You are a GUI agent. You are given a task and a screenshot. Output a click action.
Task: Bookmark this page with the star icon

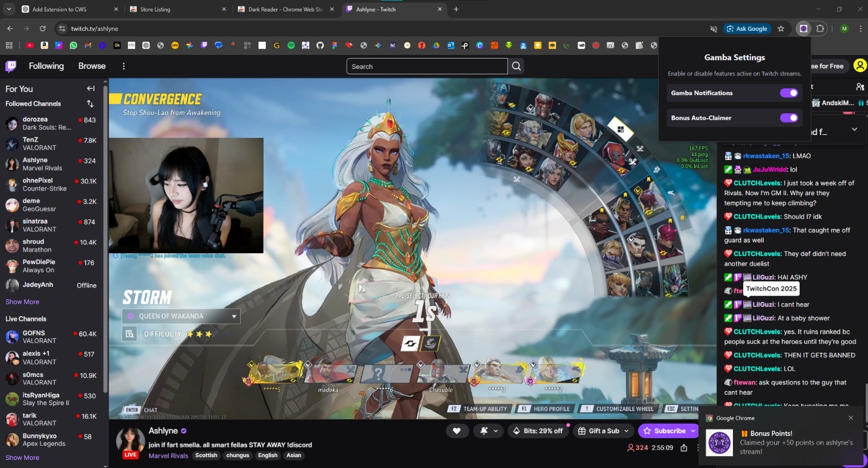tap(781, 29)
